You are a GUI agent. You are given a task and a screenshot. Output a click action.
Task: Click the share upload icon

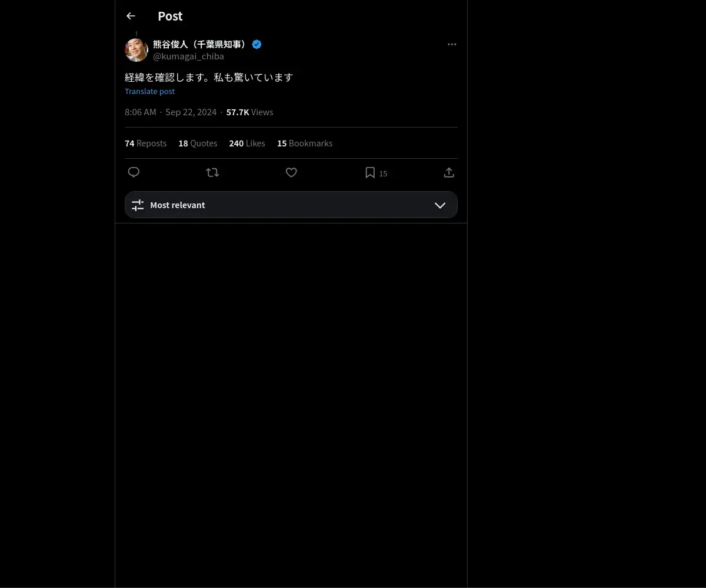coord(449,172)
